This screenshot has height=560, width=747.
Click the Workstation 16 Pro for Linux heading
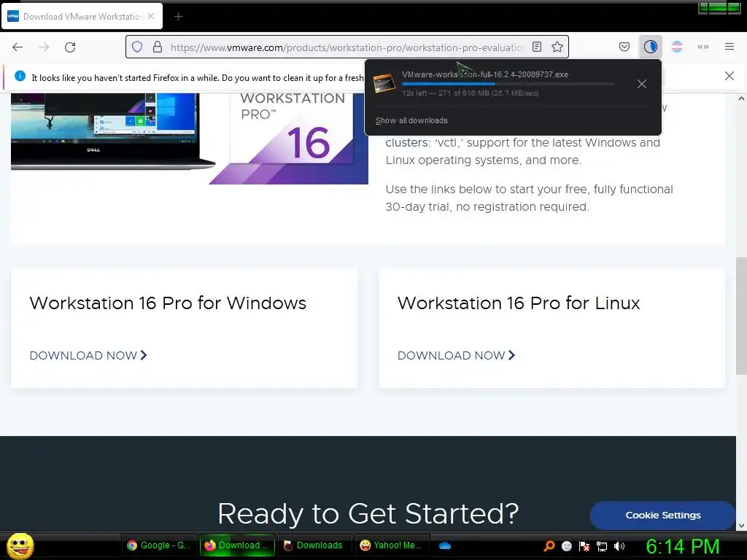click(519, 303)
